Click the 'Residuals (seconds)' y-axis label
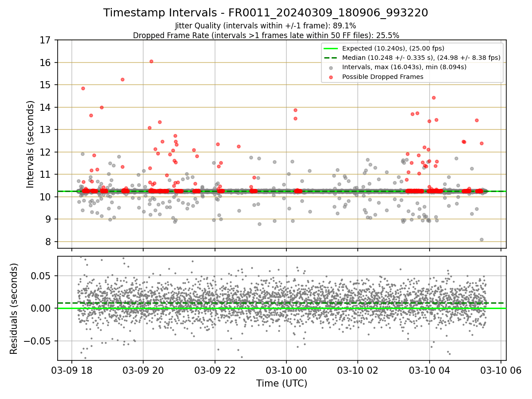The image size is (532, 399). (x=14, y=309)
